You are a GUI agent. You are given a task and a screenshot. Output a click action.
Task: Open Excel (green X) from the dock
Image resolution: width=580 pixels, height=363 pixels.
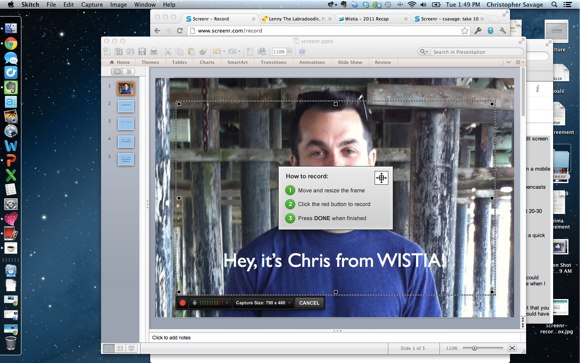point(11,175)
